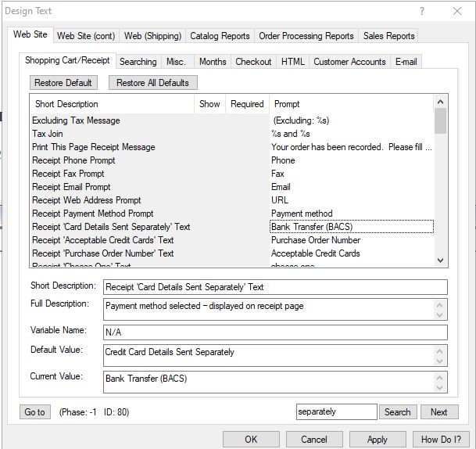This screenshot has height=449, width=476.
Task: Click the Restore Default button
Action: [63, 82]
